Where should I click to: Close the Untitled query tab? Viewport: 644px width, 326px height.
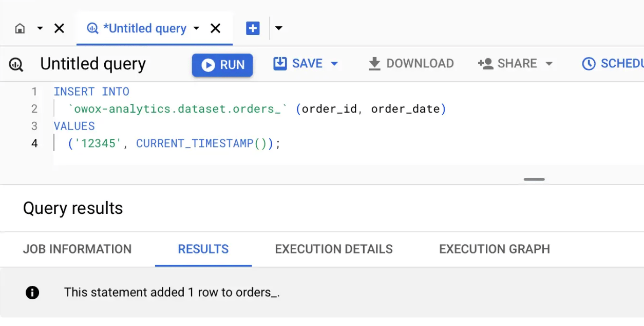(216, 28)
